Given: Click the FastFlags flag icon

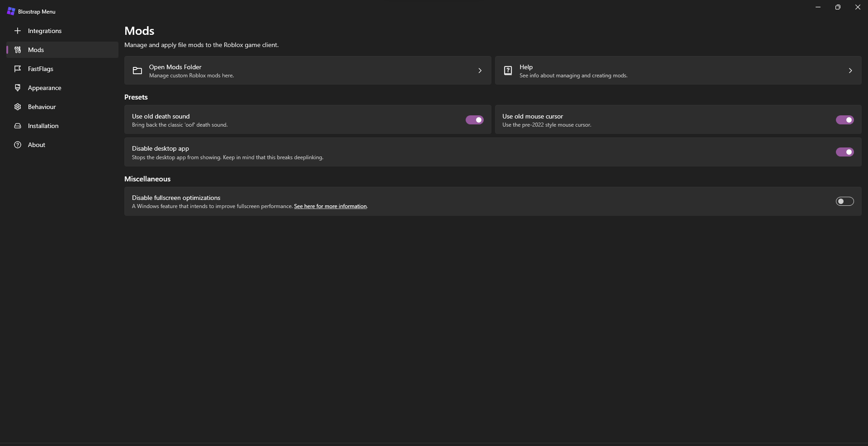Looking at the screenshot, I should pos(18,69).
